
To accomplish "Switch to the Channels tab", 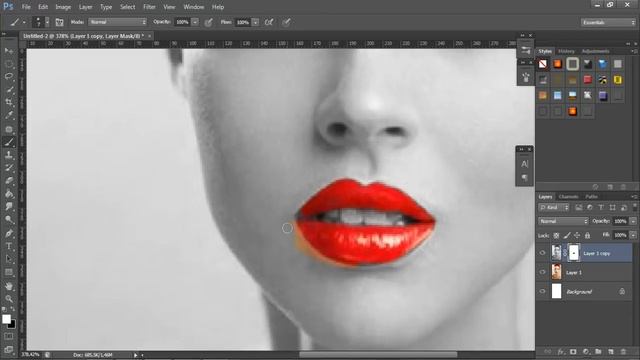I will click(x=569, y=197).
